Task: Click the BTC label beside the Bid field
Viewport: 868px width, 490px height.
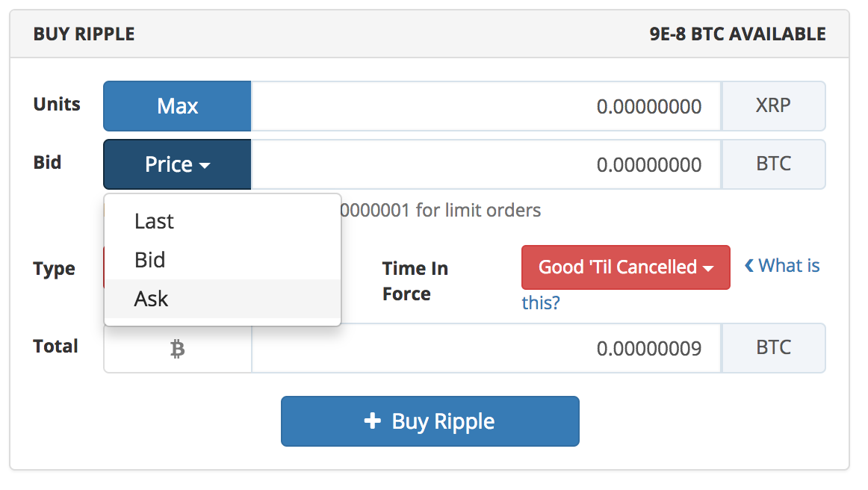Action: (773, 164)
